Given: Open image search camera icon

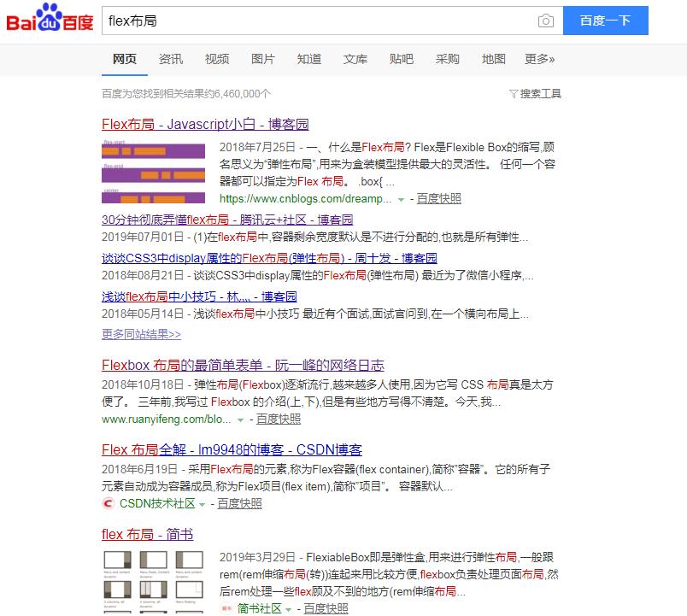Looking at the screenshot, I should (545, 21).
